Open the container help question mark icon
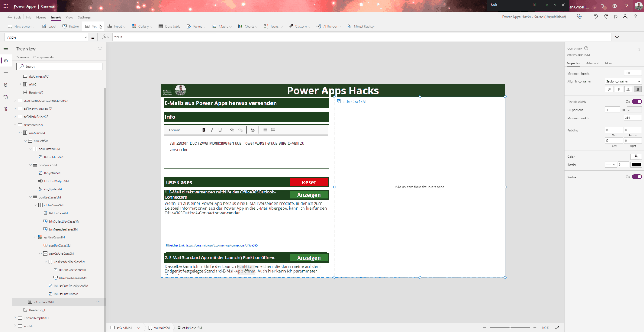The image size is (644, 332). [586, 48]
